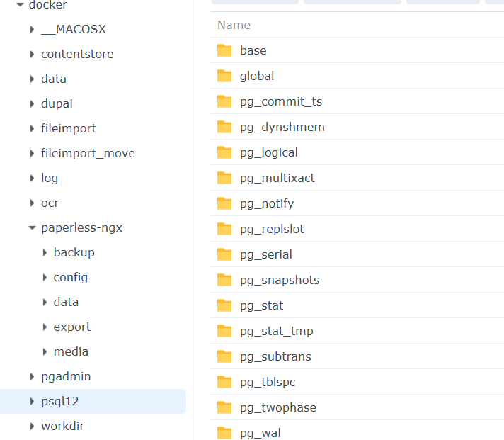Select paperless-ngx in the folder tree

81,227
